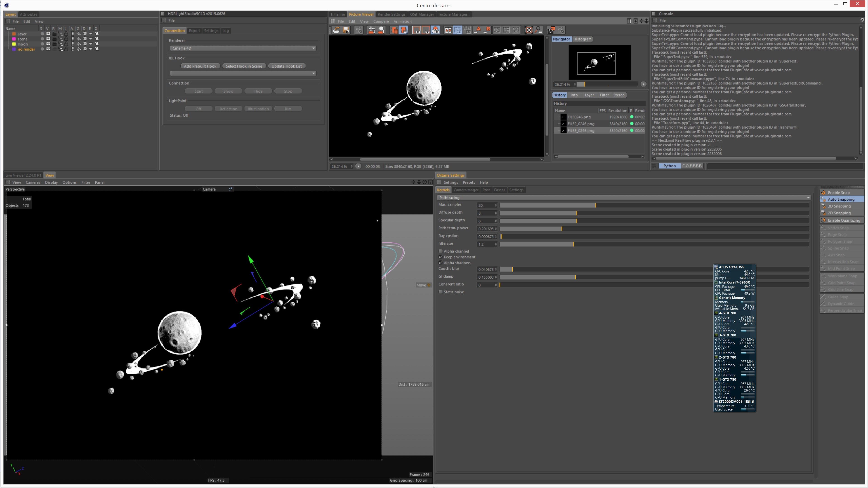Click zoom percentage stepper in Picture Viewer status
Image resolution: width=868 pixels, height=488 pixels.
tap(351, 166)
